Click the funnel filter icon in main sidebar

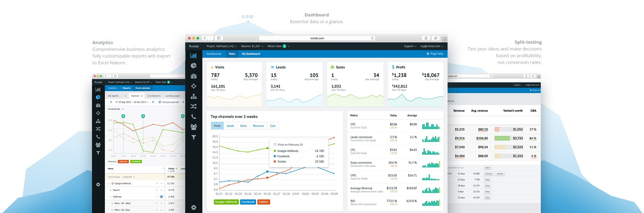click(x=193, y=137)
